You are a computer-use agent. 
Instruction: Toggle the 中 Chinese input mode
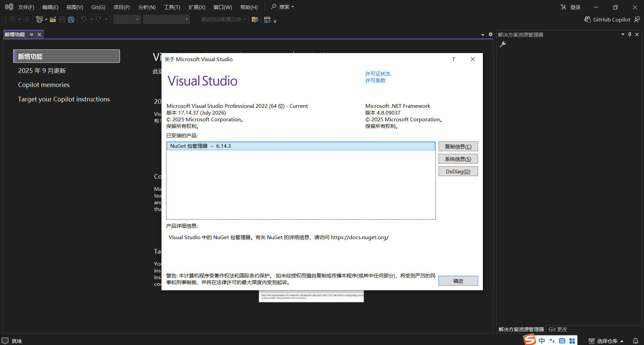[542, 341]
